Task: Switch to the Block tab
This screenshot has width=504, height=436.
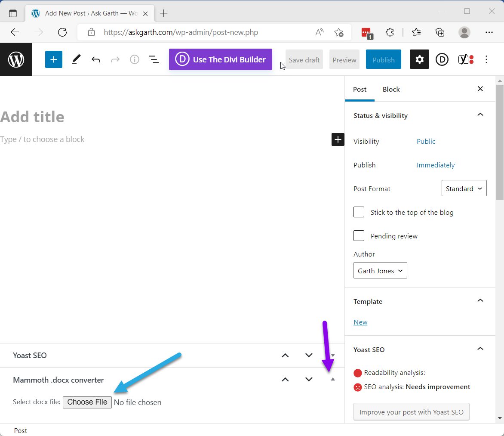Action: click(391, 90)
